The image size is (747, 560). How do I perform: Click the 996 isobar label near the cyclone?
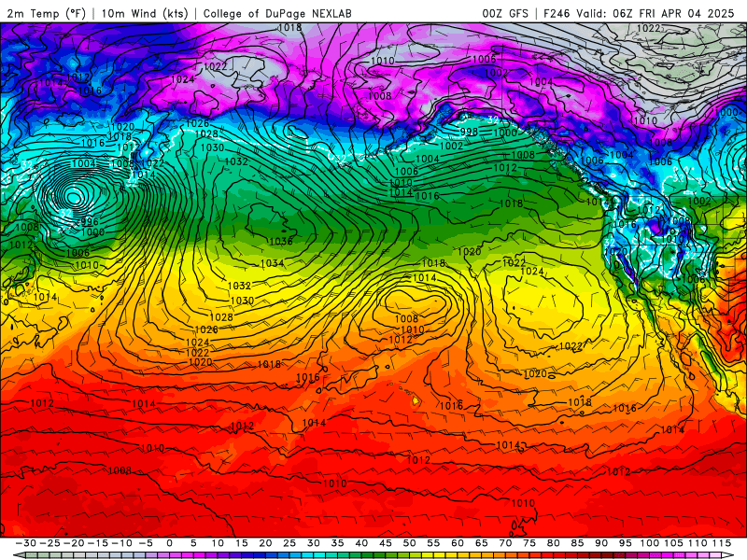coord(89,222)
